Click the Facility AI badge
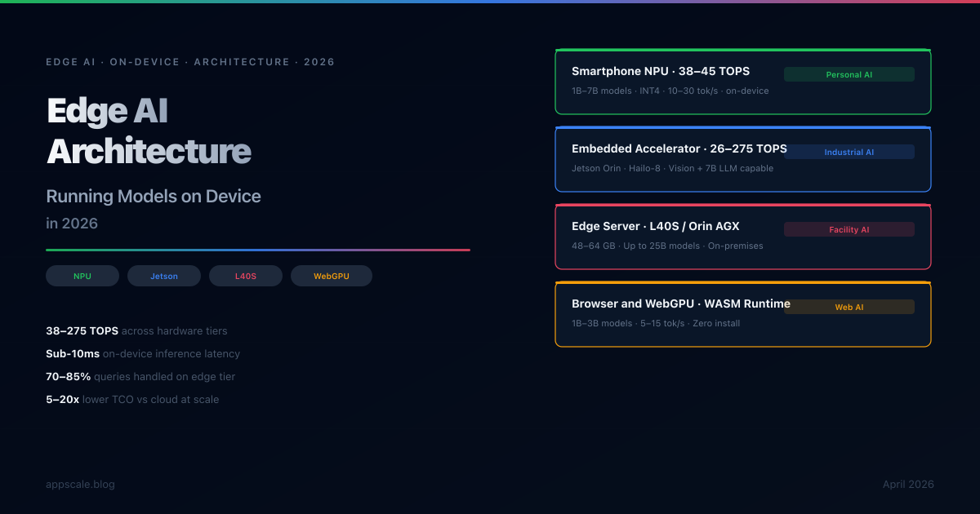The height and width of the screenshot is (514, 980). click(x=849, y=229)
